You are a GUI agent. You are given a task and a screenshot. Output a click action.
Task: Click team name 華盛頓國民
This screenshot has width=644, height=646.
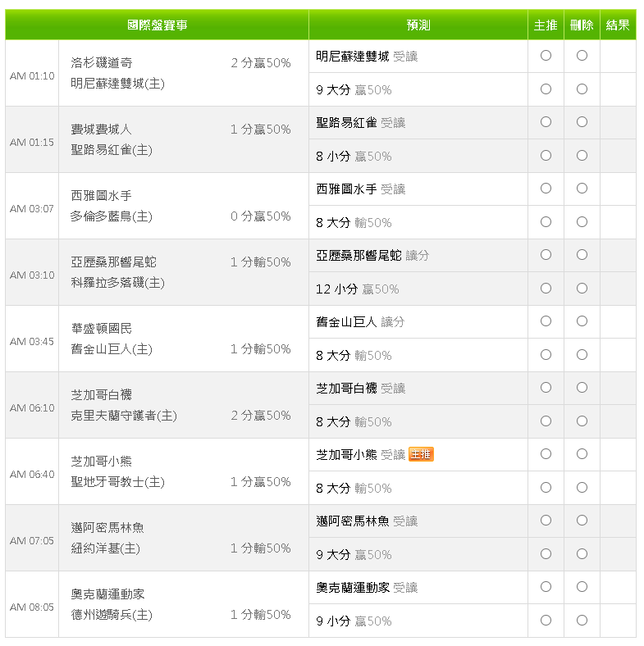[x=101, y=328]
